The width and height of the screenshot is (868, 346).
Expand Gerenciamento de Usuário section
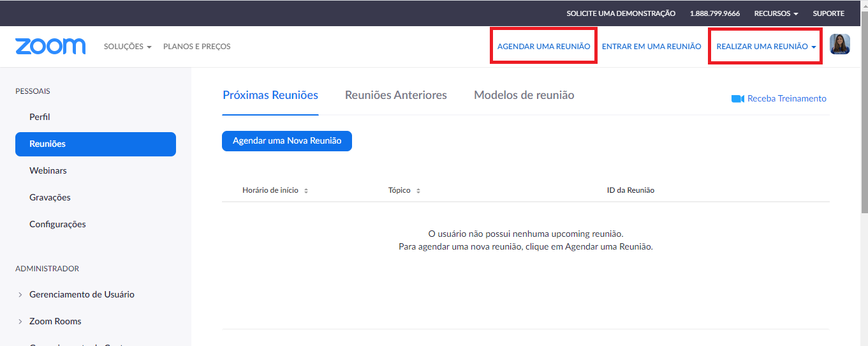coord(77,294)
